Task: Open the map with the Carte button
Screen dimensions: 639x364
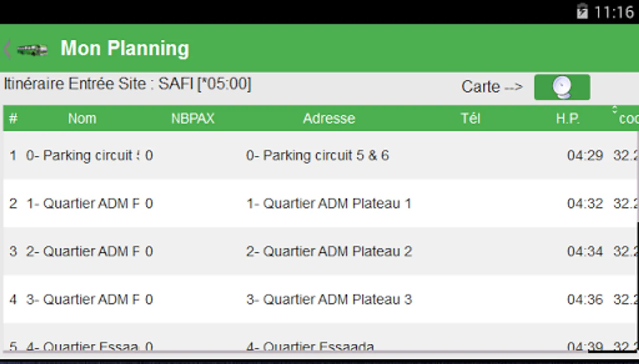Action: [x=562, y=87]
